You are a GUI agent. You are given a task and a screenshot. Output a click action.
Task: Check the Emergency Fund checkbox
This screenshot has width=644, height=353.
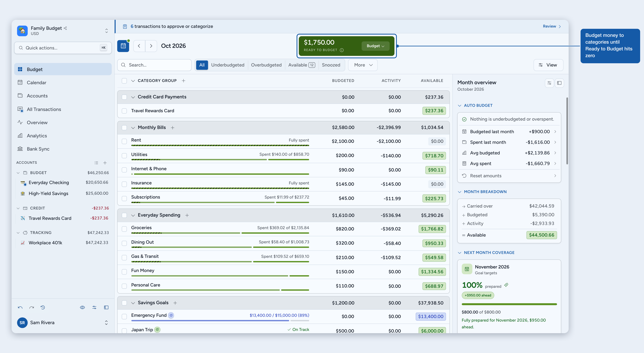[x=124, y=316]
